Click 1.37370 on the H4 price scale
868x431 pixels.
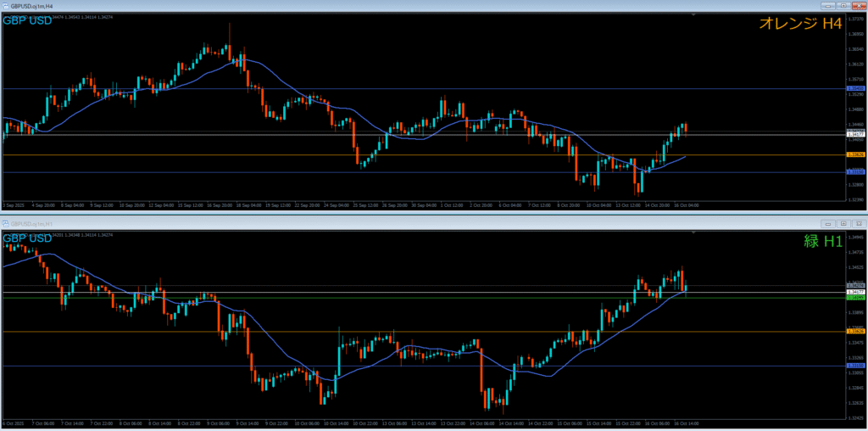[x=856, y=19]
